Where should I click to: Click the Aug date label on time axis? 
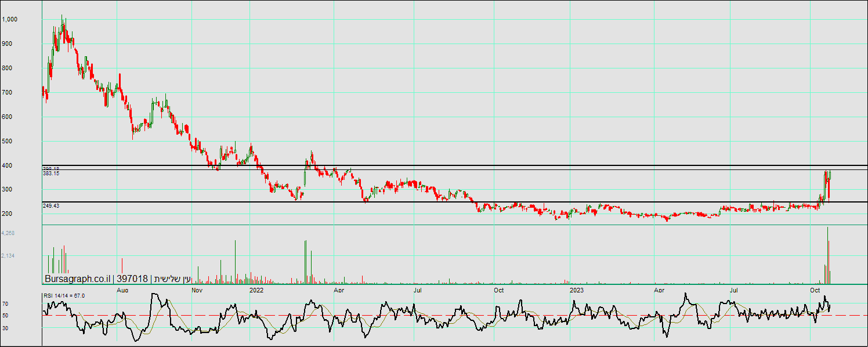[122, 289]
